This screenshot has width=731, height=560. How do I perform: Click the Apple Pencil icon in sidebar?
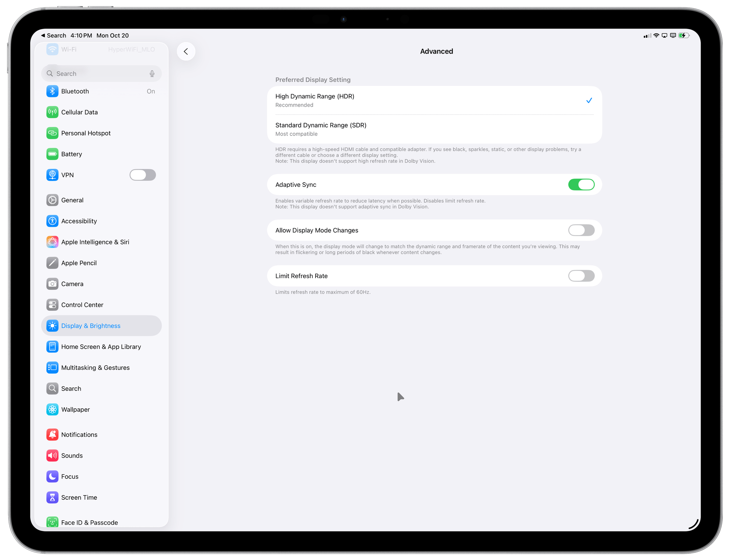pos(52,263)
